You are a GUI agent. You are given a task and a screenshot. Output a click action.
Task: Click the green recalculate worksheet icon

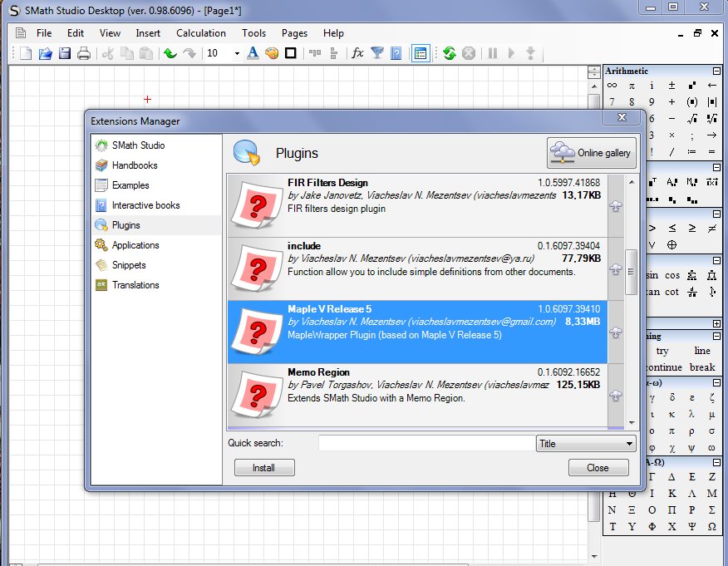(449, 53)
